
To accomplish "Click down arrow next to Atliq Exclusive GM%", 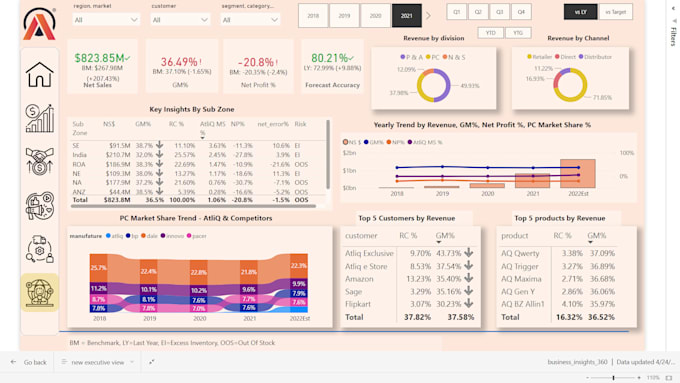I will point(468,252).
